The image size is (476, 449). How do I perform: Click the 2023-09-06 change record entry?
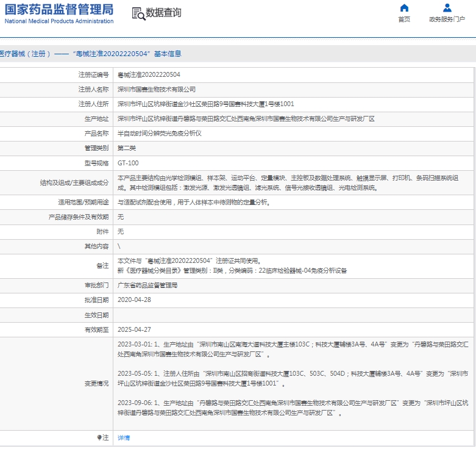point(293,408)
